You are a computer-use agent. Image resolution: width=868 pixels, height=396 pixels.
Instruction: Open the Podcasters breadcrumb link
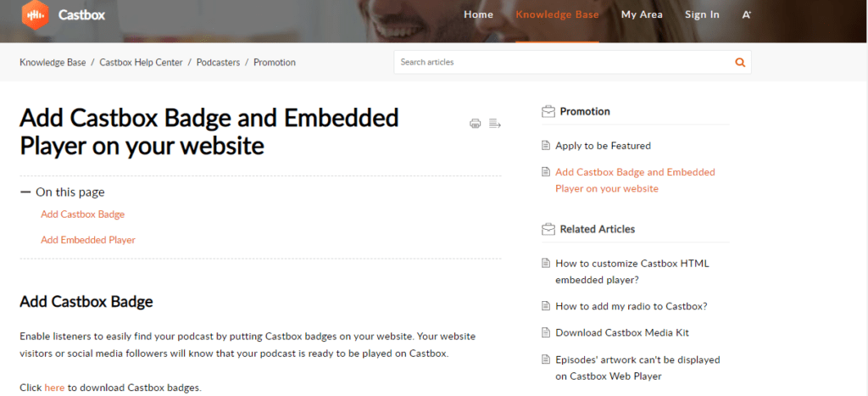(x=218, y=62)
